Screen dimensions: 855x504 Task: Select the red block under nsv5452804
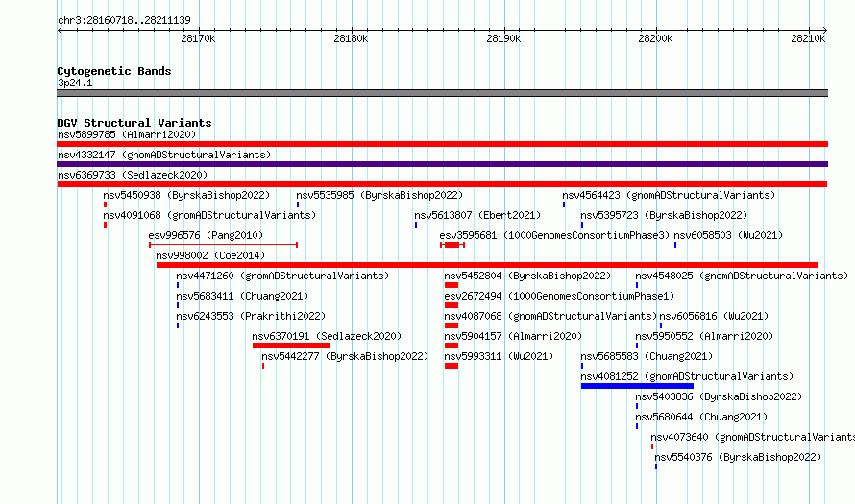coord(451,285)
